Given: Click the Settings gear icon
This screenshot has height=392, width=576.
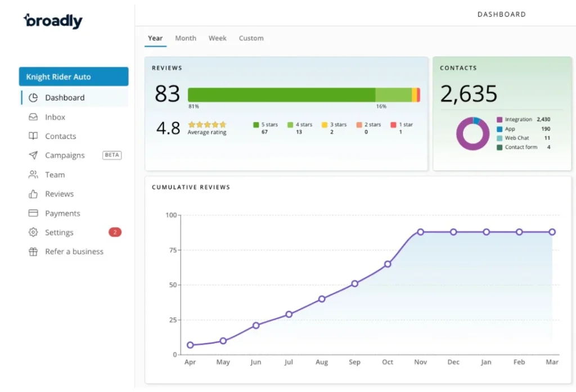Looking at the screenshot, I should point(33,232).
